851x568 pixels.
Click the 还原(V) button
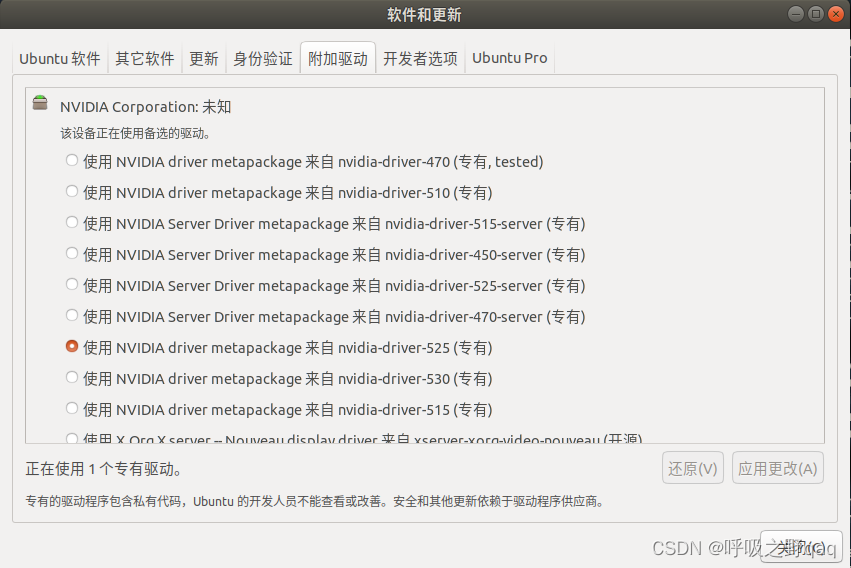coord(693,468)
